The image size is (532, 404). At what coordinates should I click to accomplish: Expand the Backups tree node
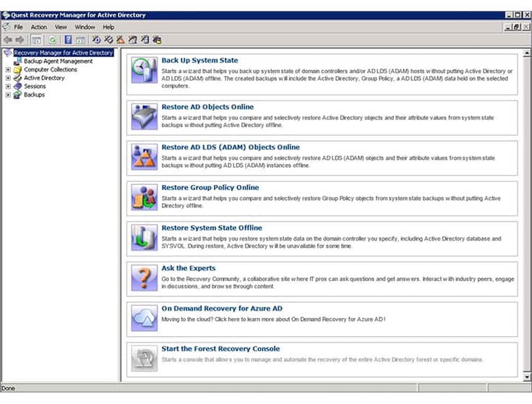8,95
